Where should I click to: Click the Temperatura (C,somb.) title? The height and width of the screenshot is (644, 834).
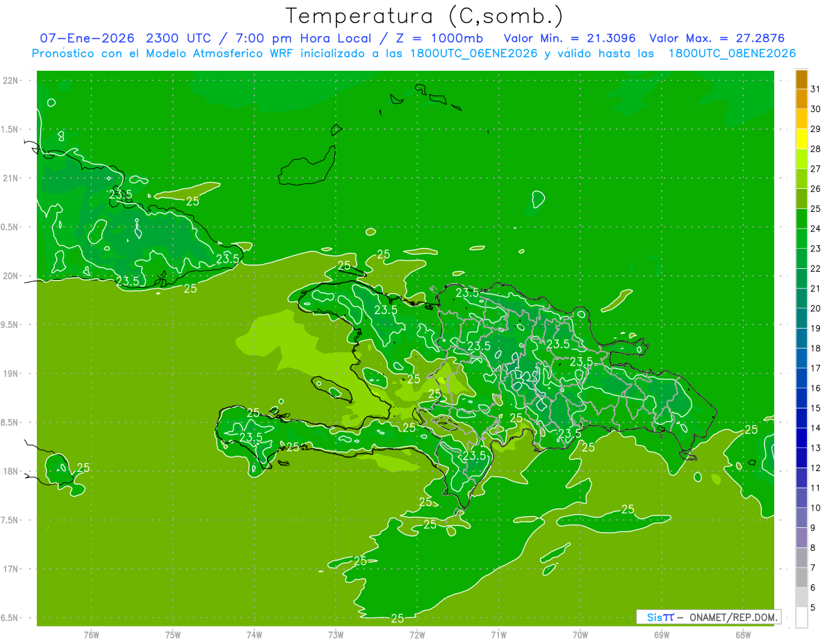click(x=425, y=16)
